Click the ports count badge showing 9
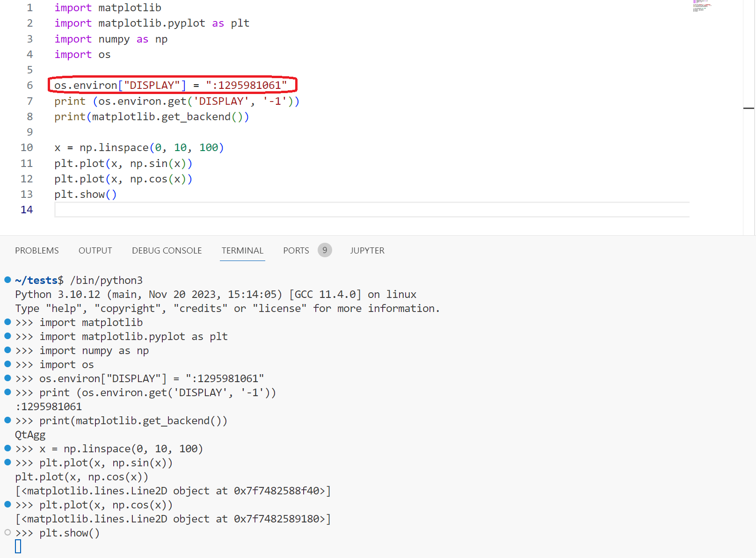The image size is (756, 558). (x=325, y=250)
